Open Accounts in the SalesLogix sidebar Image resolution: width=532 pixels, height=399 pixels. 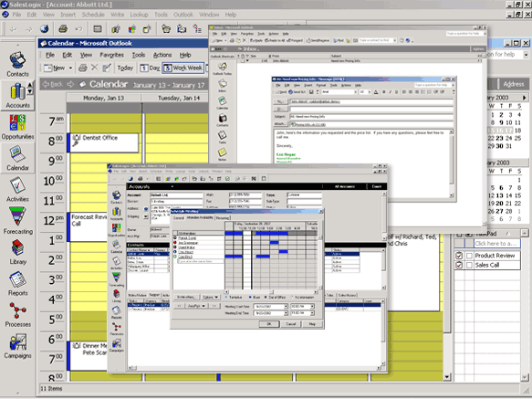[17, 96]
